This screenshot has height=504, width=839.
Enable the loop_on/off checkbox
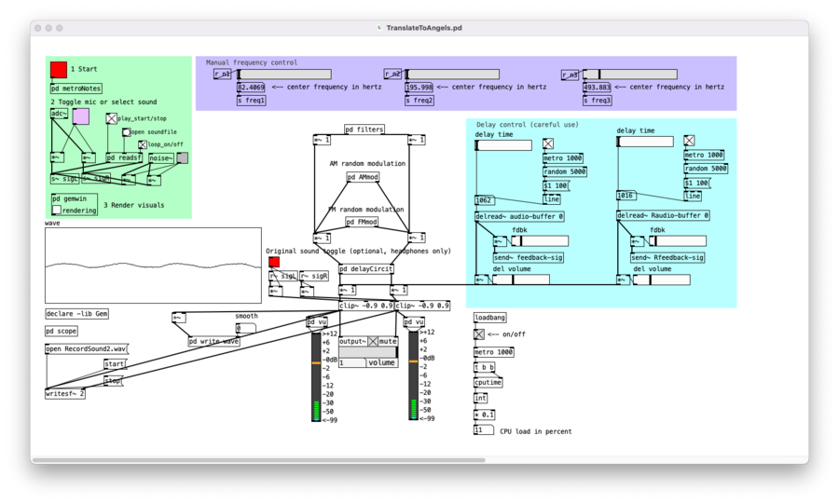point(143,144)
